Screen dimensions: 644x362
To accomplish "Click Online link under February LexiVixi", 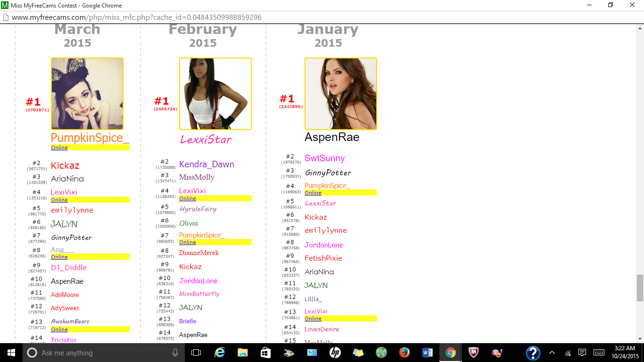I will click(x=188, y=198).
